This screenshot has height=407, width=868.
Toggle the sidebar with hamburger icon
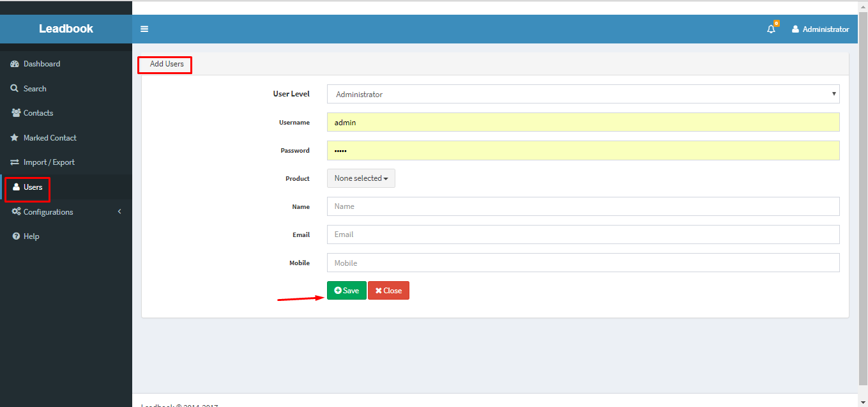click(144, 29)
